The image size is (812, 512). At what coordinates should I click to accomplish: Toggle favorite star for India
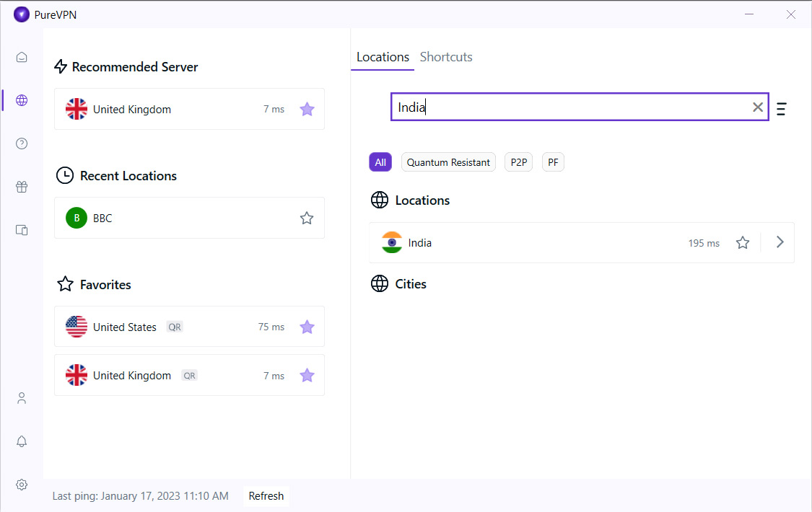(x=743, y=242)
